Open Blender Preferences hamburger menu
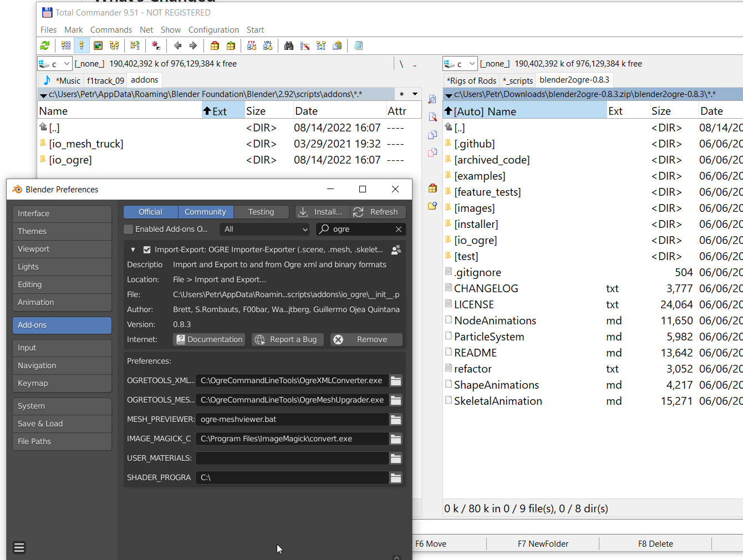The image size is (743, 560). [19, 547]
